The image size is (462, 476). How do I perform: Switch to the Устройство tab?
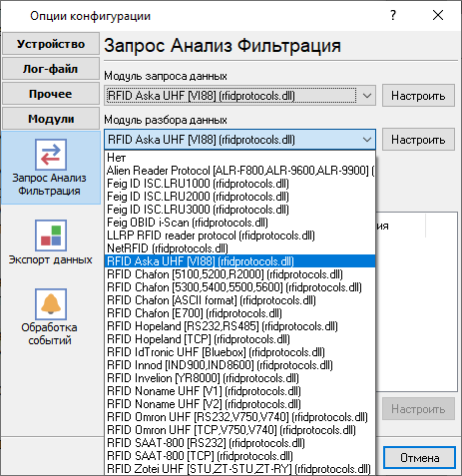(51, 44)
